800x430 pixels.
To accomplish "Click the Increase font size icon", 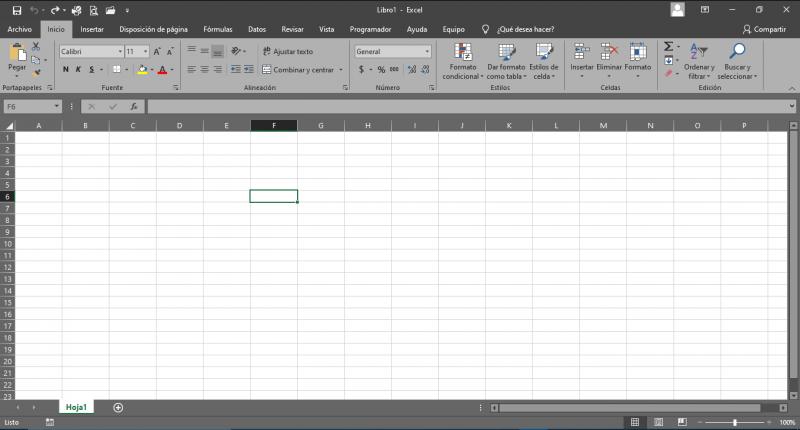I will [157, 51].
